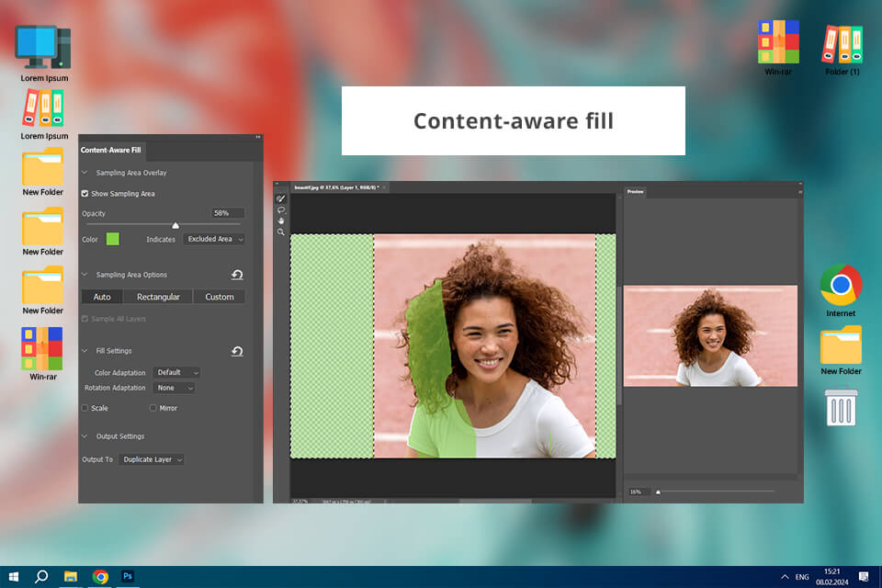Switch to the Content-Aware Fill panel tab
Image resolution: width=882 pixels, height=588 pixels.
tap(111, 150)
